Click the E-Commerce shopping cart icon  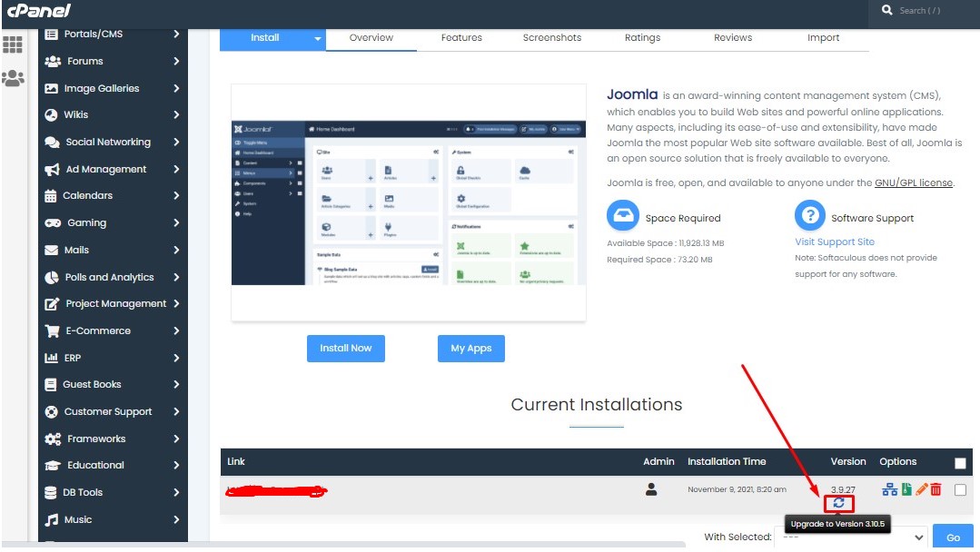coord(53,331)
